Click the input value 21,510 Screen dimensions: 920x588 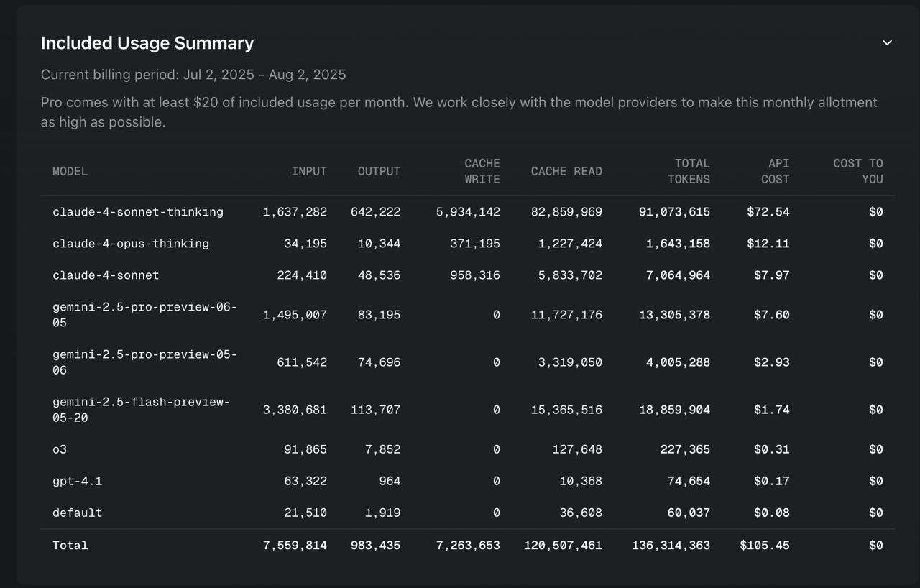click(305, 513)
